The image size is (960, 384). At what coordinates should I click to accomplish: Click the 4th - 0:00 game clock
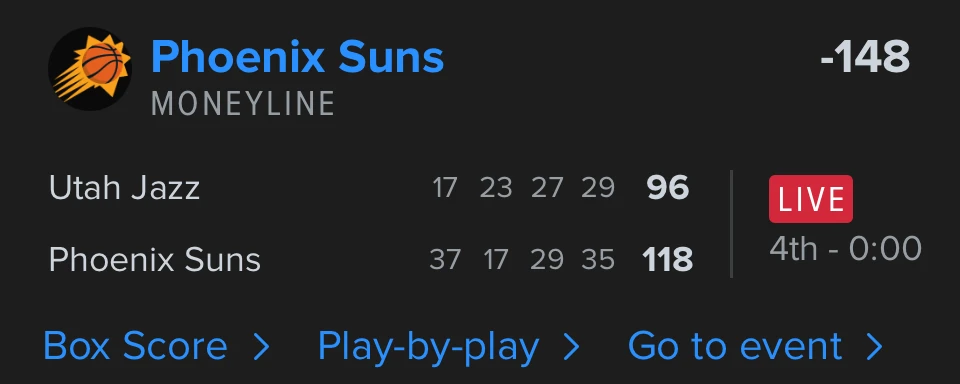tap(846, 248)
